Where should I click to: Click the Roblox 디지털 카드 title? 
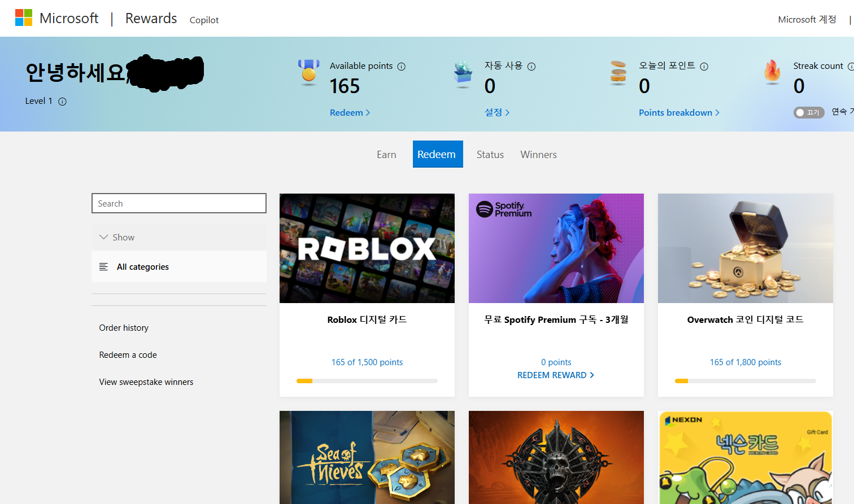pyautogui.click(x=367, y=319)
